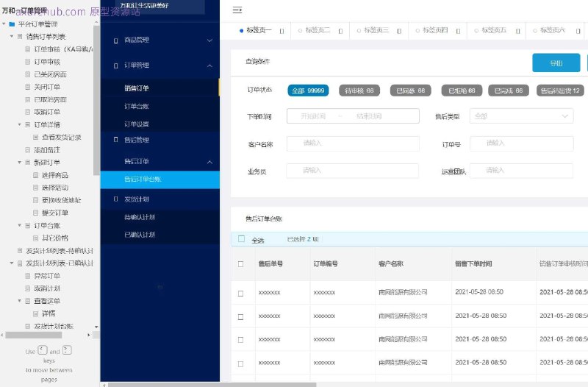Viewport: 588px width, 387px height.
Task: Close the 标签页二 tab via its icon
Action: point(340,31)
